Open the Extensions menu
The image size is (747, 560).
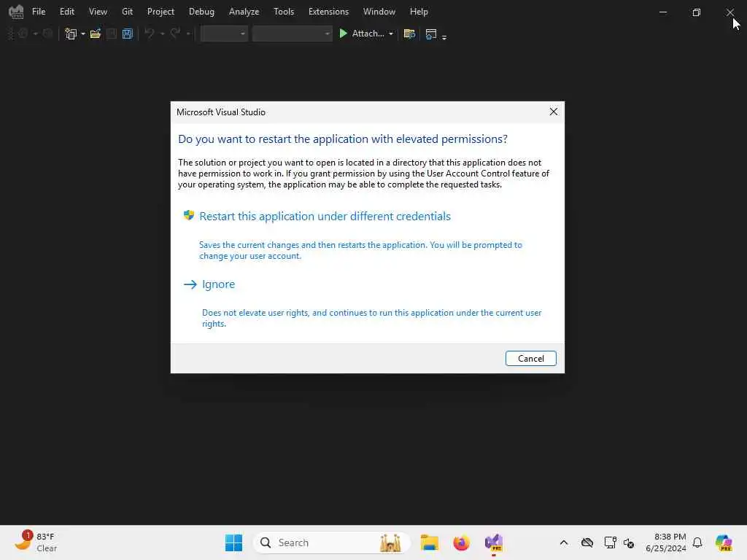tap(328, 12)
